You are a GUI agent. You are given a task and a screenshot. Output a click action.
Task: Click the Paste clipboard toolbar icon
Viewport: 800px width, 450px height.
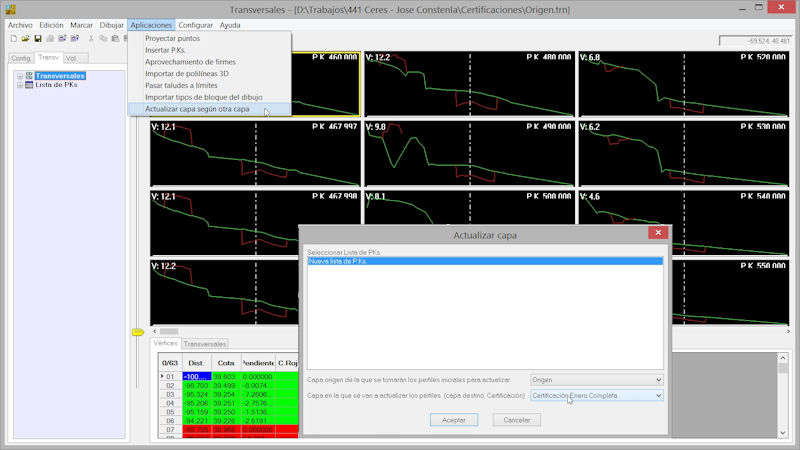(x=115, y=38)
